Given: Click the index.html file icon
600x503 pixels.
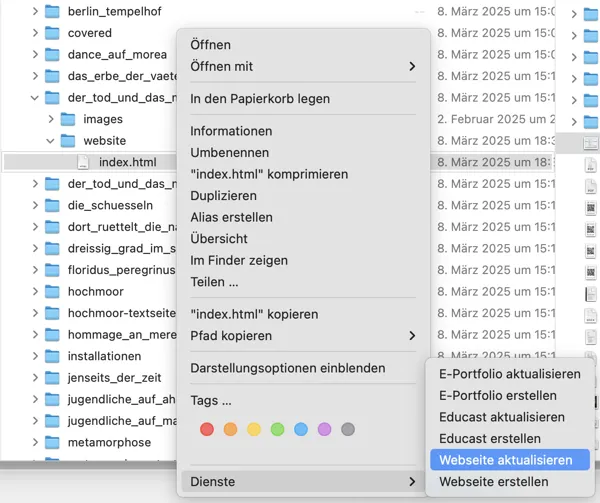Looking at the screenshot, I should tap(83, 162).
